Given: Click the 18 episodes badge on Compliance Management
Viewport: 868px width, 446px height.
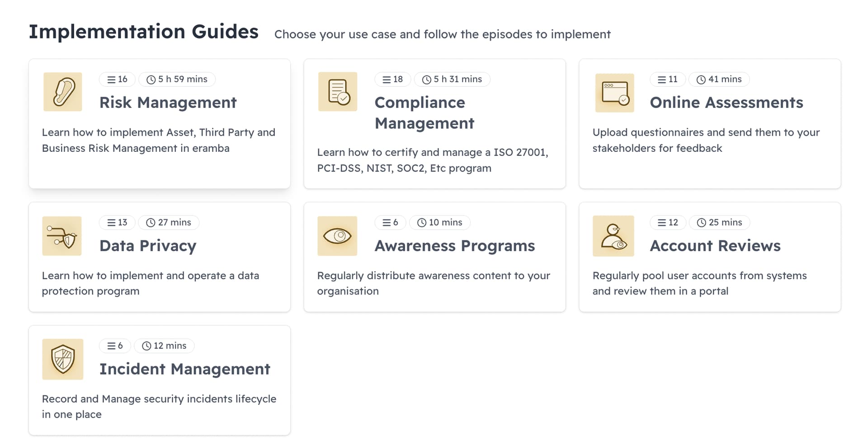Looking at the screenshot, I should coord(392,79).
